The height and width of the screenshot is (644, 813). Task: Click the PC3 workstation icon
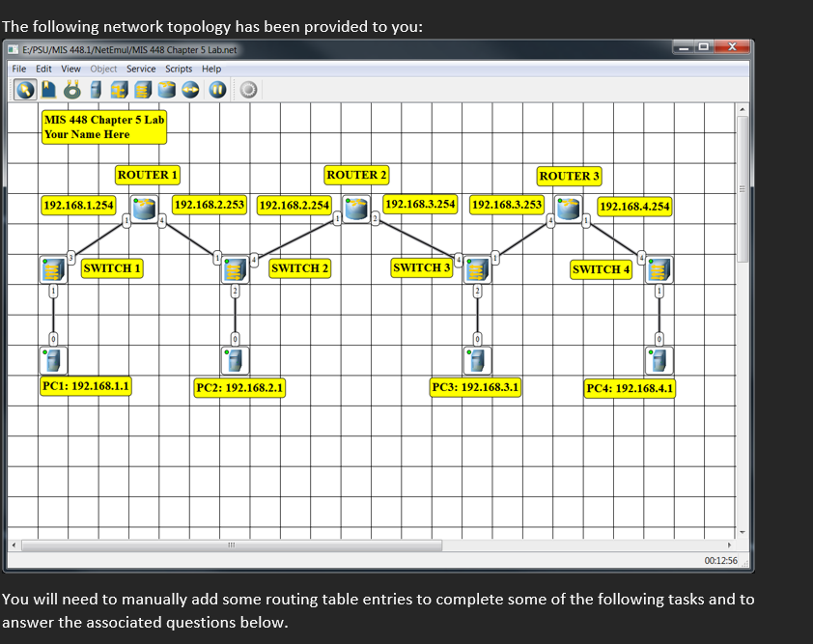click(x=476, y=359)
